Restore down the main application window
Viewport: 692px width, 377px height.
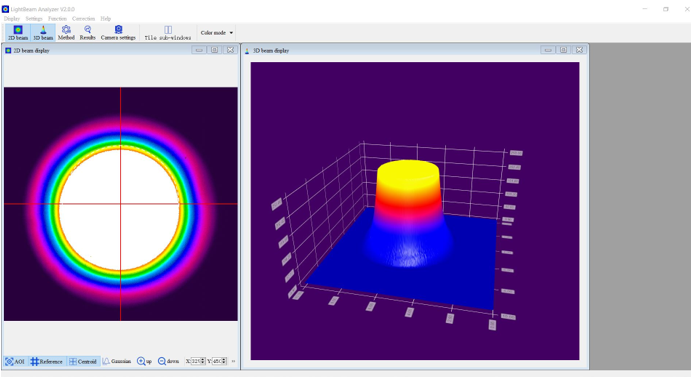point(666,9)
